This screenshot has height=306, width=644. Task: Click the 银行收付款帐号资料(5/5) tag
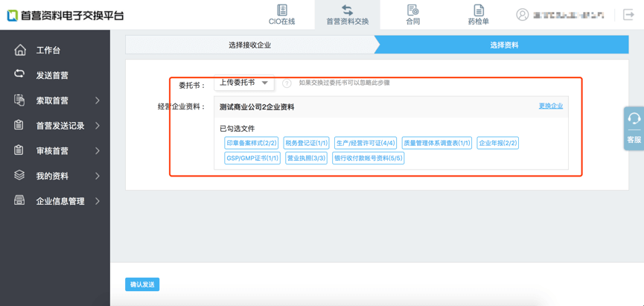(x=369, y=158)
